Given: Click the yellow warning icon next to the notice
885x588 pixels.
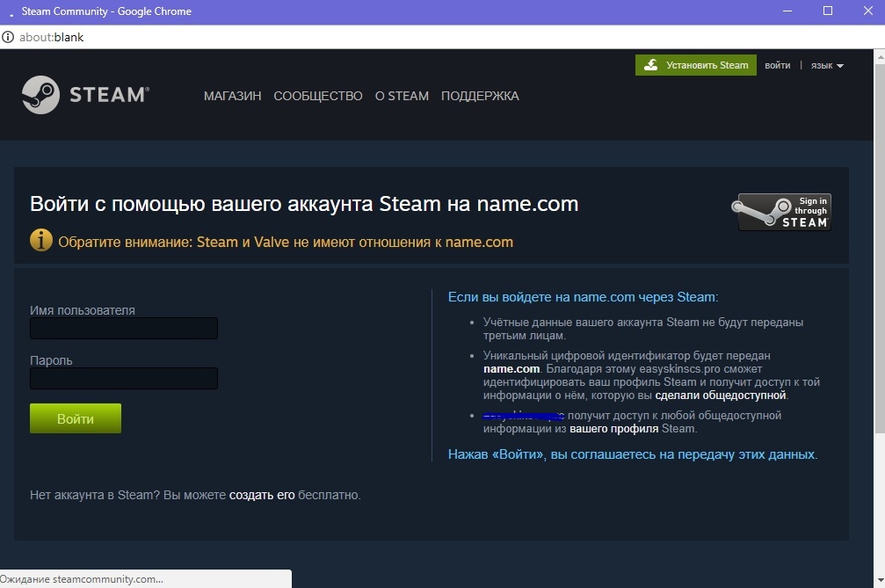Looking at the screenshot, I should [x=40, y=239].
